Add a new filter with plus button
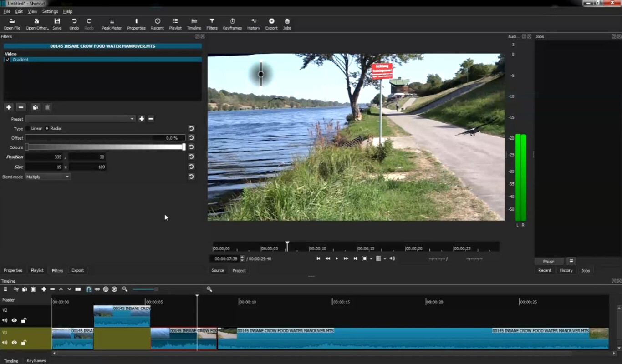Screen dimensions: 622x364 pyautogui.click(x=9, y=107)
